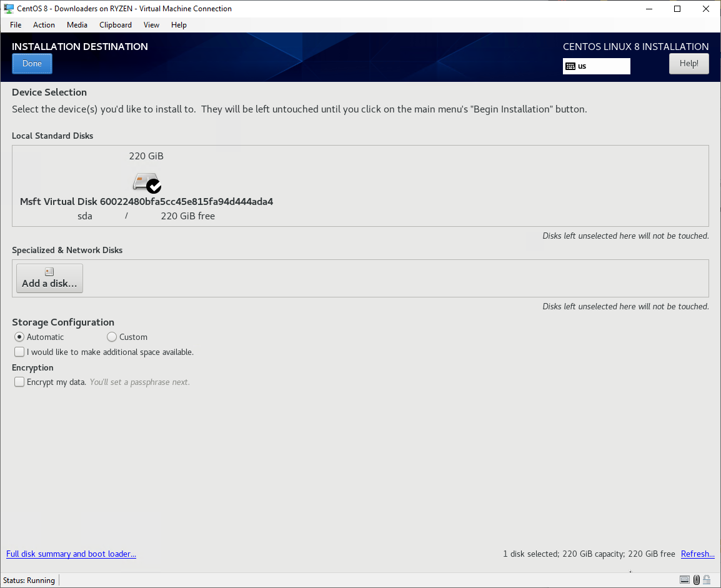Click the Msft Virtual Disk name text
The width and height of the screenshot is (721, 588).
147,201
